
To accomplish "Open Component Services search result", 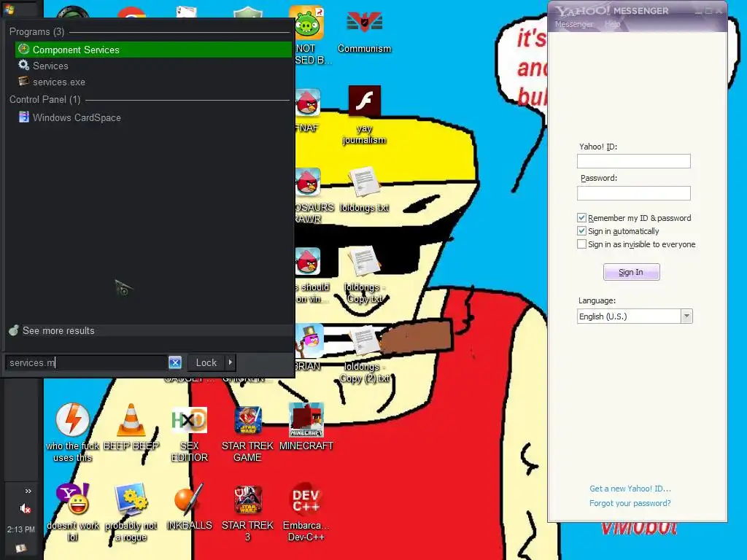I will [153, 50].
